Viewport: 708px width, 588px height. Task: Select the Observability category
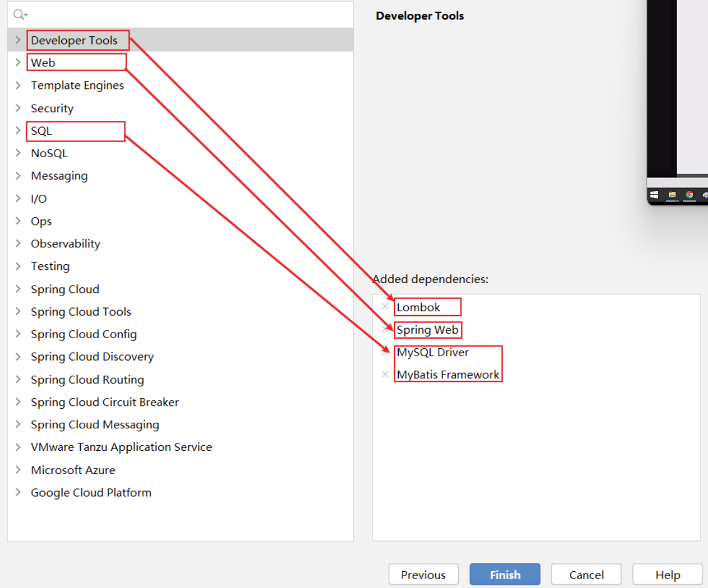(66, 244)
